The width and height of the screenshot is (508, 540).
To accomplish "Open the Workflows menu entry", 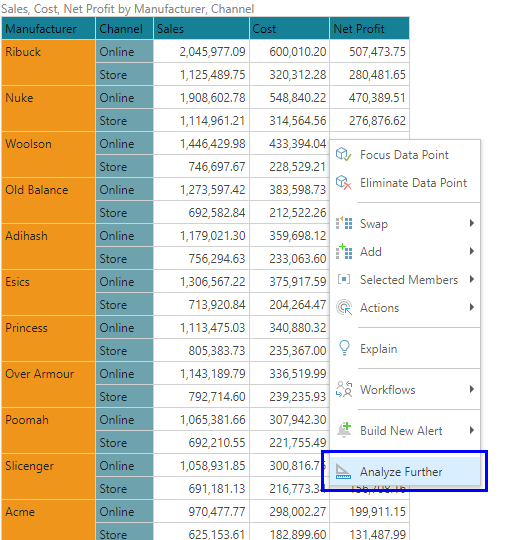I will point(405,390).
